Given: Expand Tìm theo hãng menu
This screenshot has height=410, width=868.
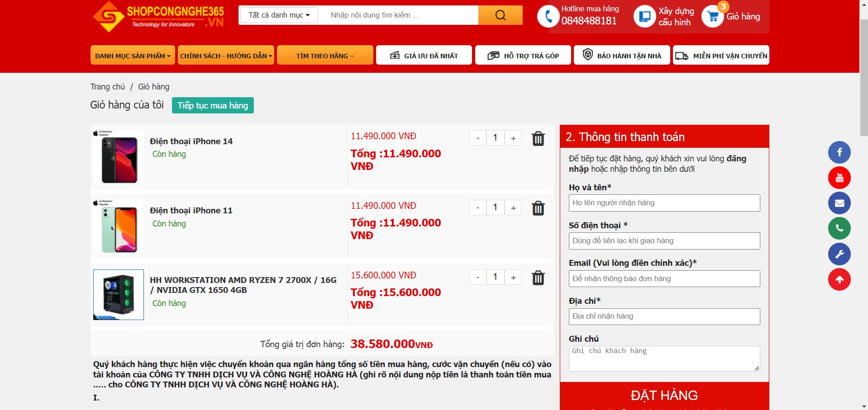Looking at the screenshot, I should point(325,55).
